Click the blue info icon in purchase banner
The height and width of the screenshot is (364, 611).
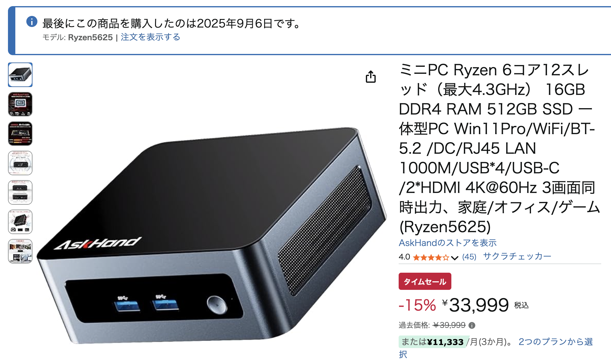(32, 21)
